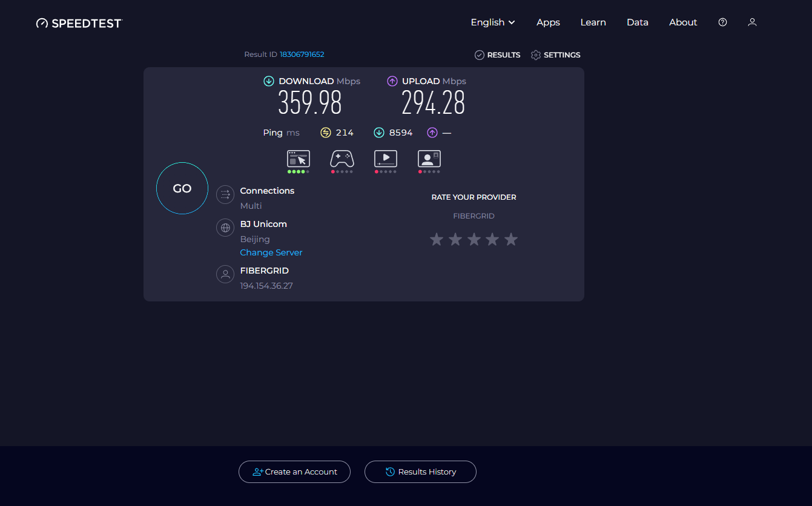Click the server globe icon

[225, 228]
